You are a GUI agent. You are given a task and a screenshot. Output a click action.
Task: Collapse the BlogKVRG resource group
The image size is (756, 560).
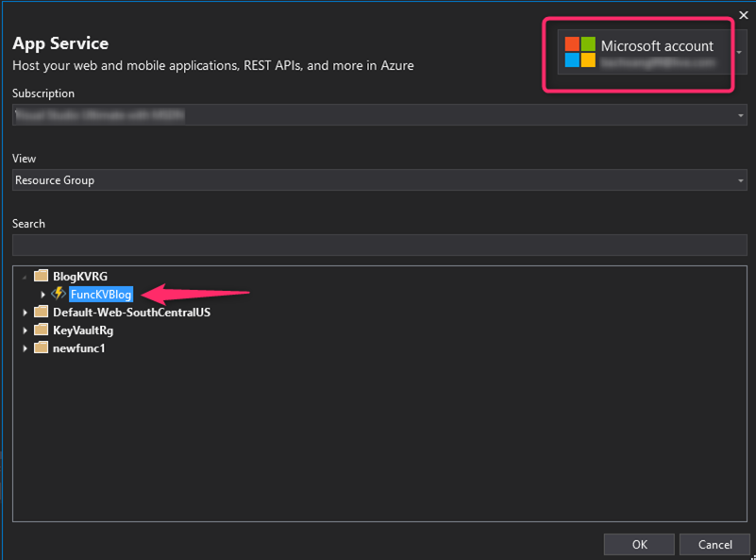pos(24,277)
